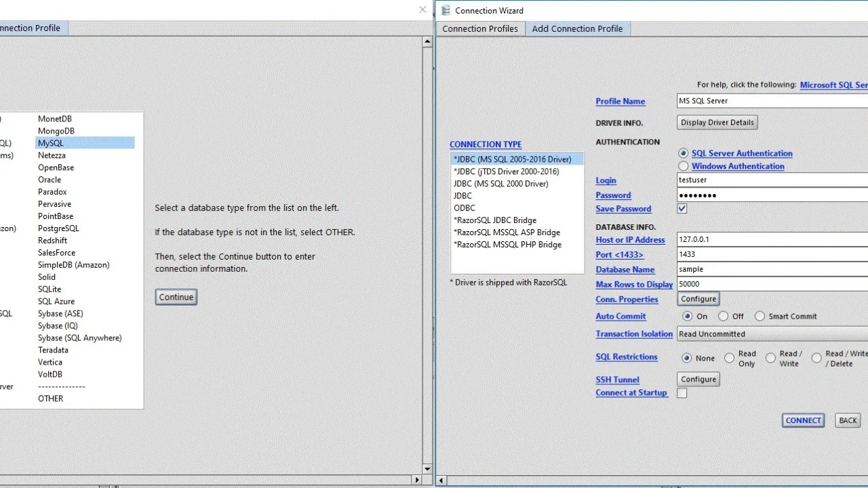Screen dimensions: 868x488
Task: Click the Max Rows field showing 50000
Action: [772, 285]
